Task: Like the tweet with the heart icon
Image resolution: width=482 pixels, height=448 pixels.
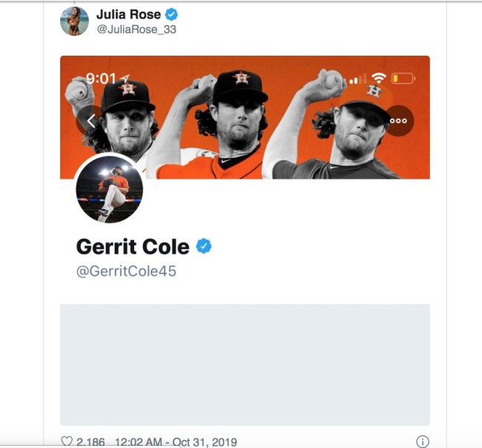Action: coord(67,441)
